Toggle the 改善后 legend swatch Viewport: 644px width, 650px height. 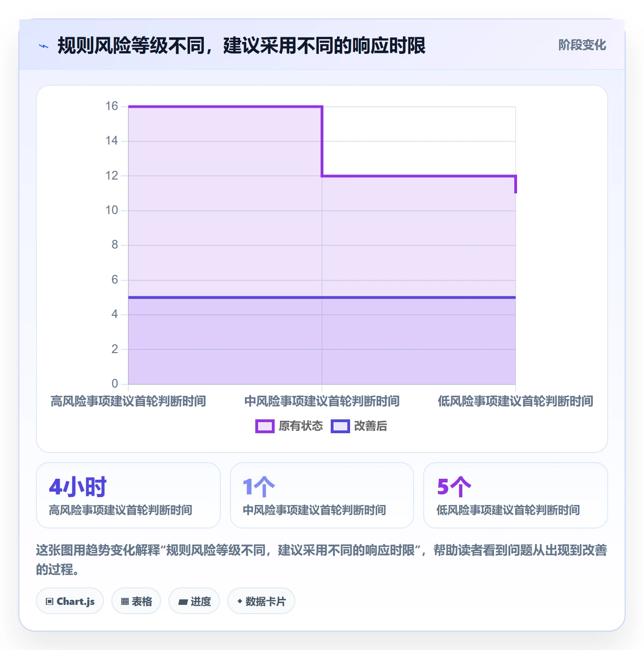340,426
